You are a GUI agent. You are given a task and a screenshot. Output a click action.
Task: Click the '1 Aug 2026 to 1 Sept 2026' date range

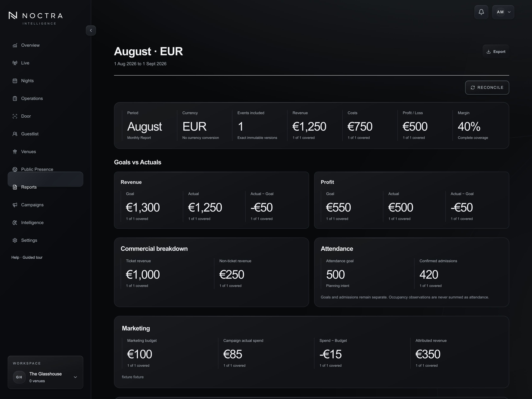coord(140,64)
